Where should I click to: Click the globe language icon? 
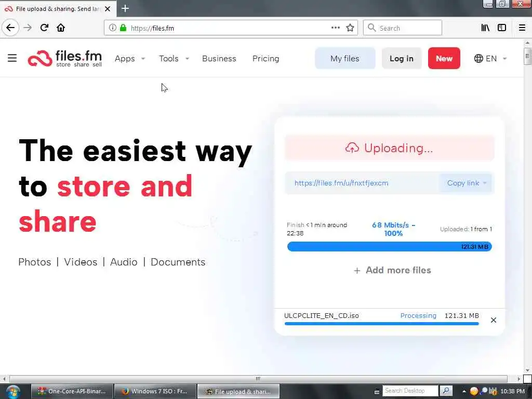coord(478,58)
